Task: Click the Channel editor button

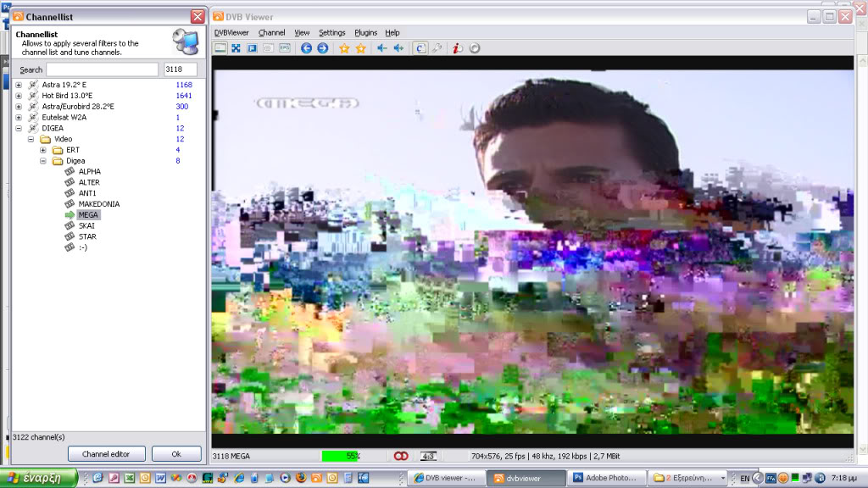Action: pos(106,454)
